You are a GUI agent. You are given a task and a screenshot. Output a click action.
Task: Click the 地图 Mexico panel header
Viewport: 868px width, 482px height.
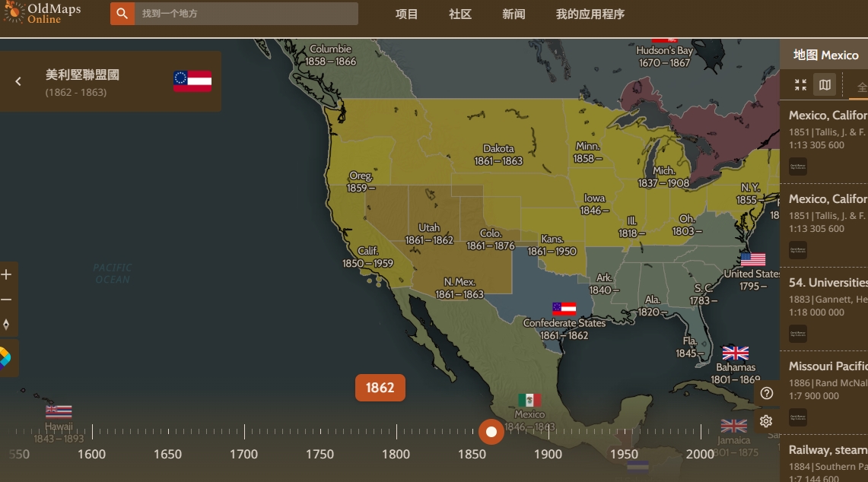[825, 55]
